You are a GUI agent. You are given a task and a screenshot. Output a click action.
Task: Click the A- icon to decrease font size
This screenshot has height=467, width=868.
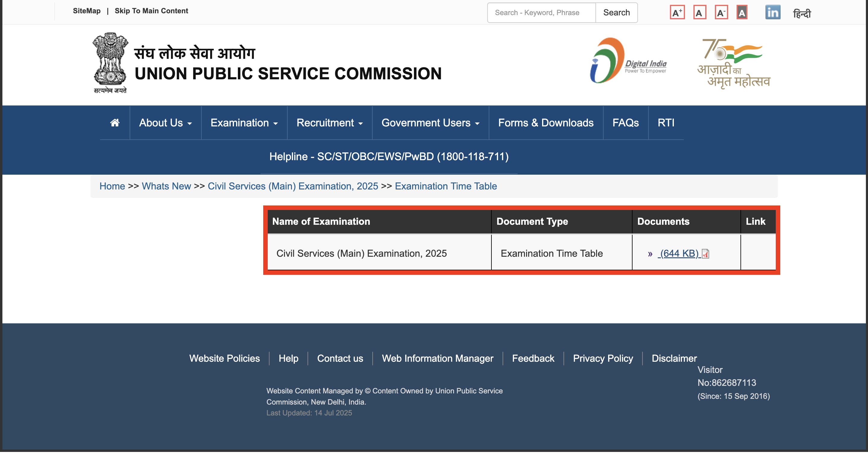[x=722, y=12]
